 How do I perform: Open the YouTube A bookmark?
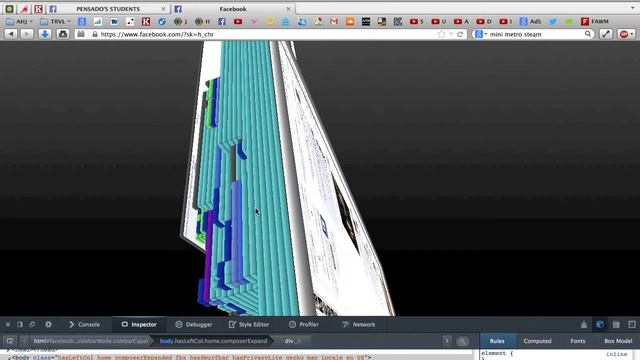[461, 21]
